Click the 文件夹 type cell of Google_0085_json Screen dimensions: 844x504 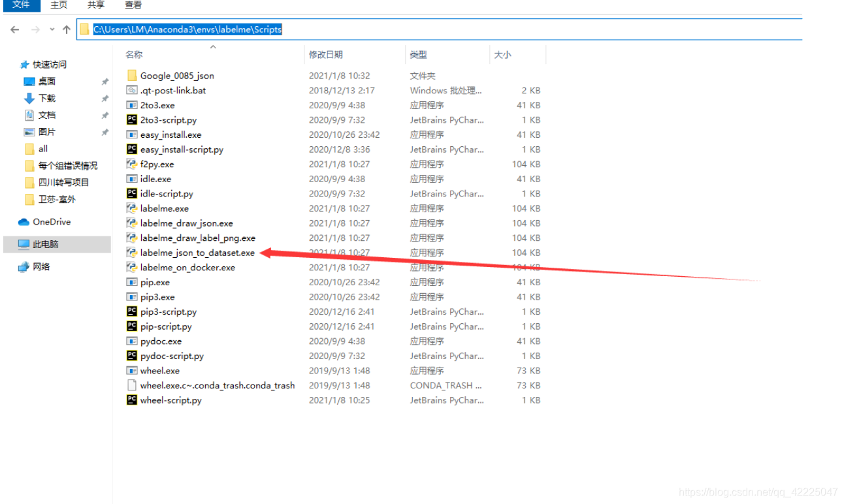[423, 76]
